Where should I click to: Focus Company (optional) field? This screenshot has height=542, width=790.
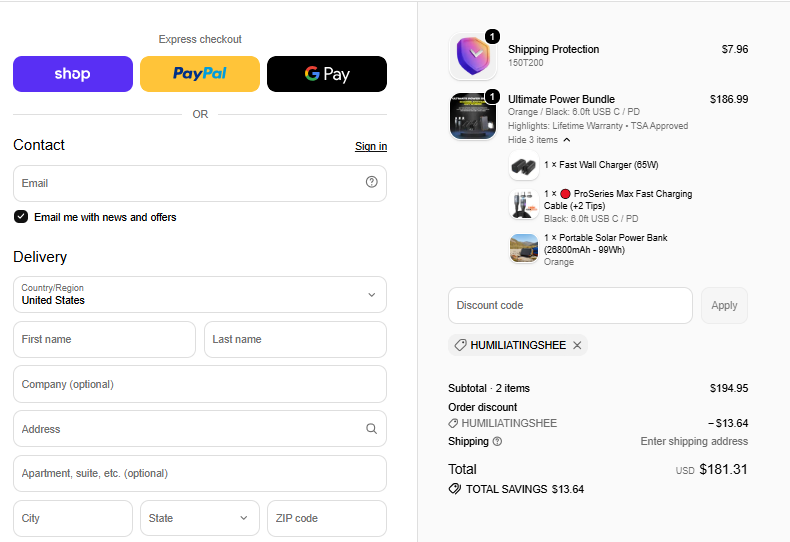coord(200,384)
